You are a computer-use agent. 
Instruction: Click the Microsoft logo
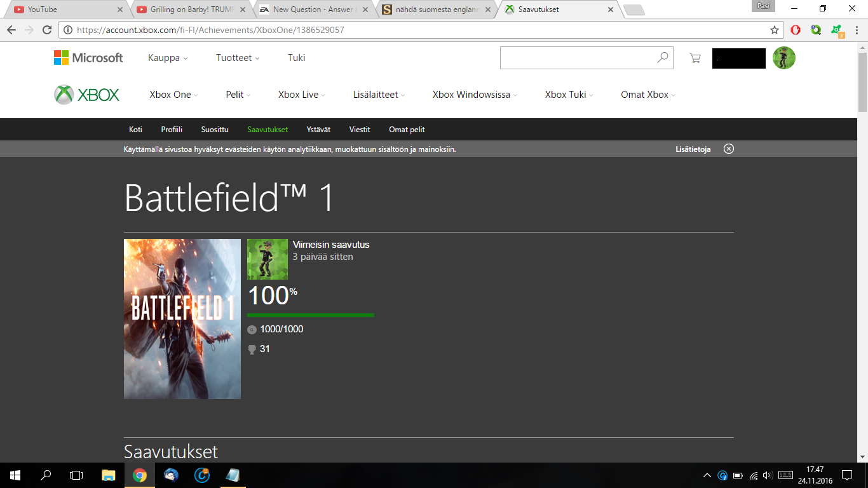[88, 58]
